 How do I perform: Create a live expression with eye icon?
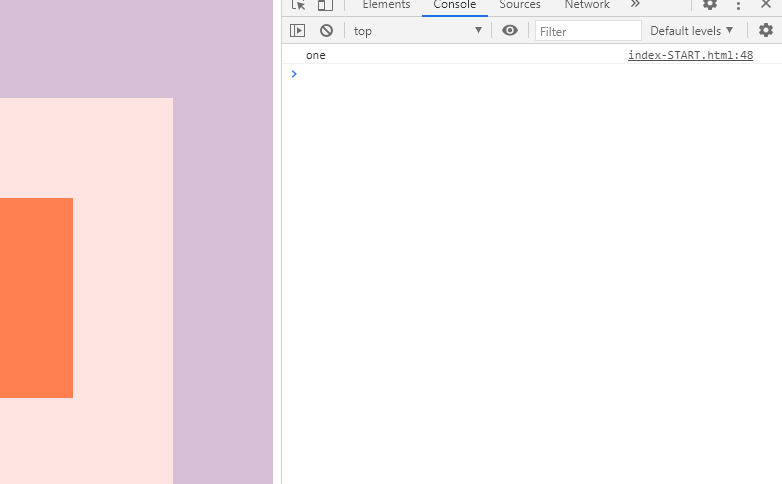tap(510, 30)
